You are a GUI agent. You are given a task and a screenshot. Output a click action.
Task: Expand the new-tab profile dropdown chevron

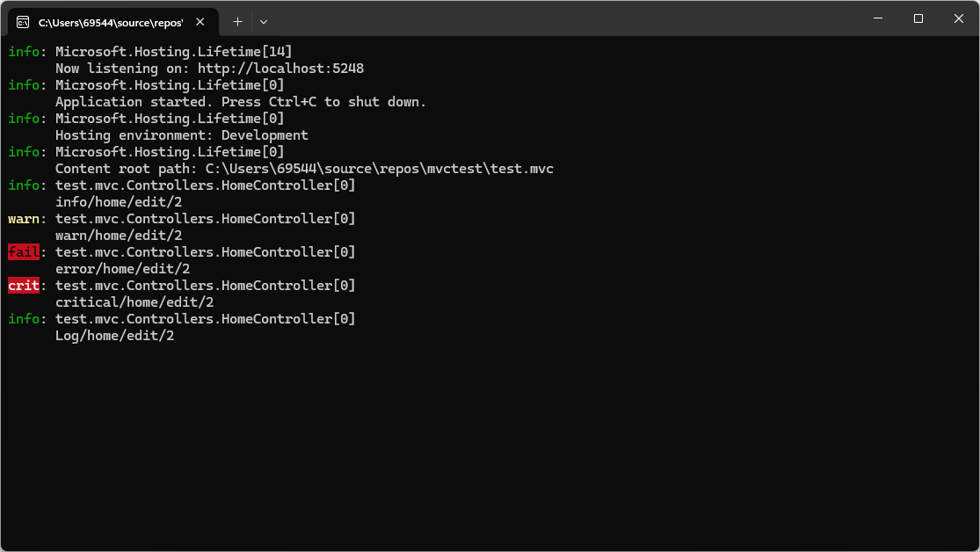(x=264, y=21)
